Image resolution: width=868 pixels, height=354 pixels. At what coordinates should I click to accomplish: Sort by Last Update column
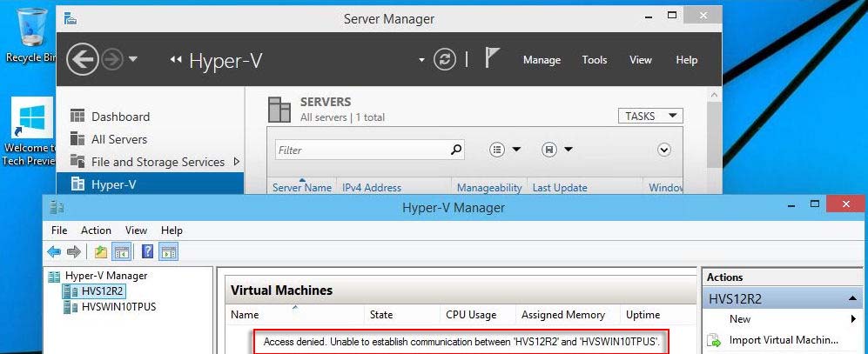coord(560,188)
